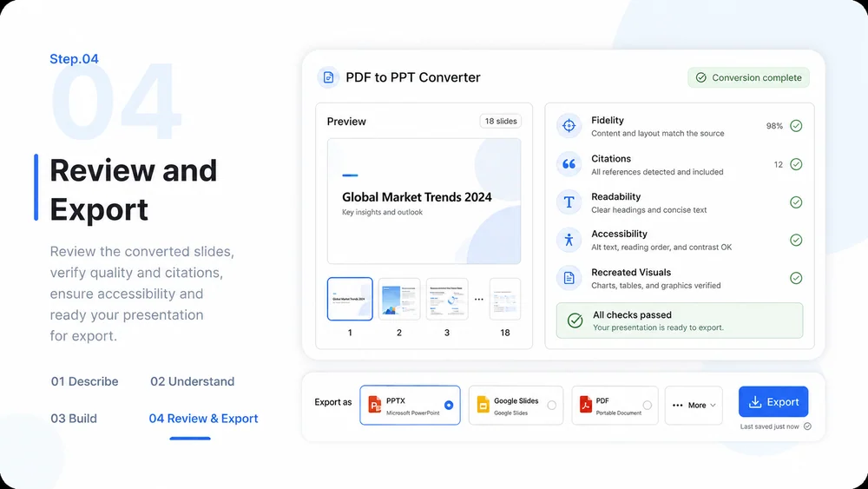Click the All checks passed checkmark icon
The width and height of the screenshot is (868, 489).
[x=575, y=320]
